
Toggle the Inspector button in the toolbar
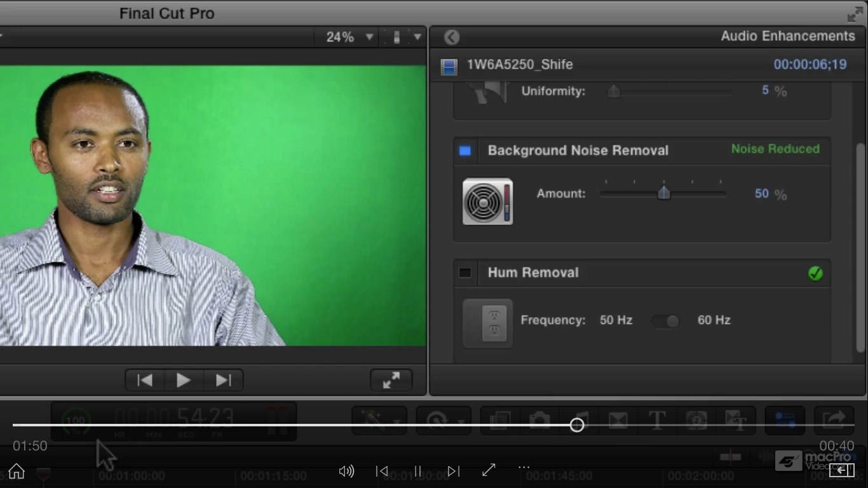785,421
